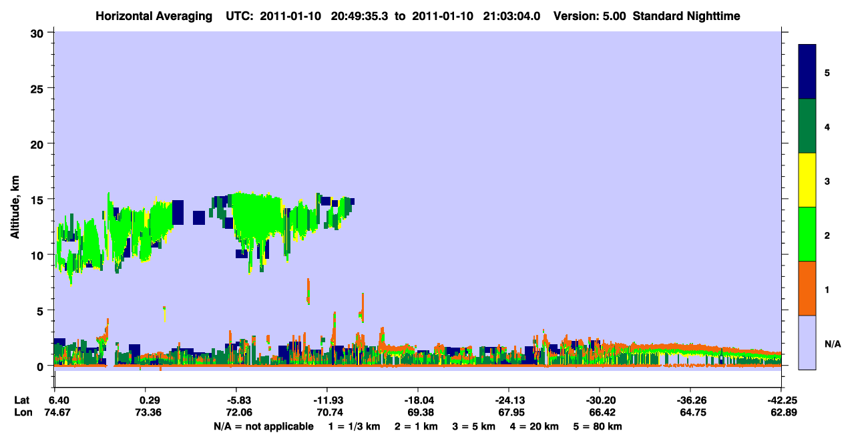
Task: Click the latitude value -18.04
Action: click(418, 400)
